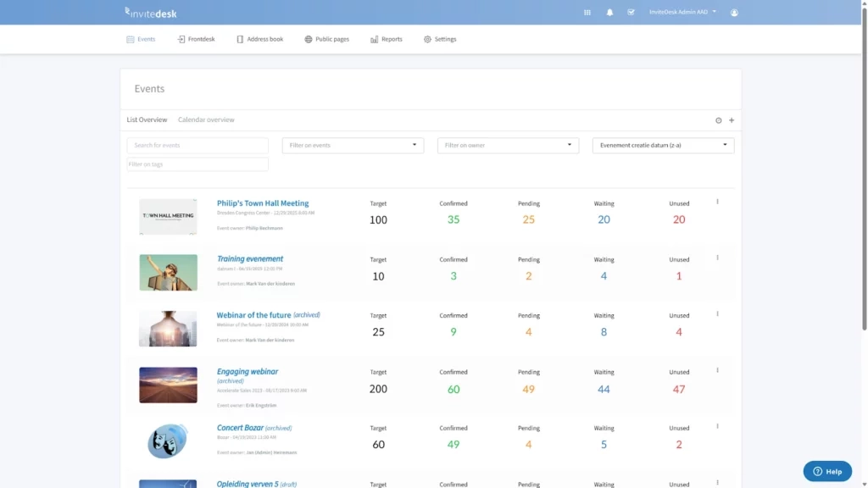Click the Engaging webinar road thumbnail

168,385
